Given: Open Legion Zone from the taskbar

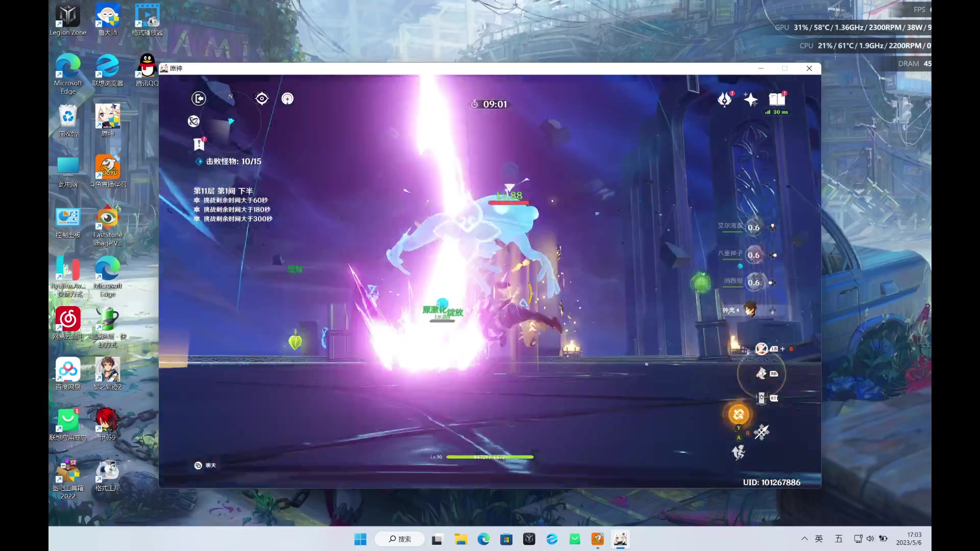Looking at the screenshot, I should [529, 539].
